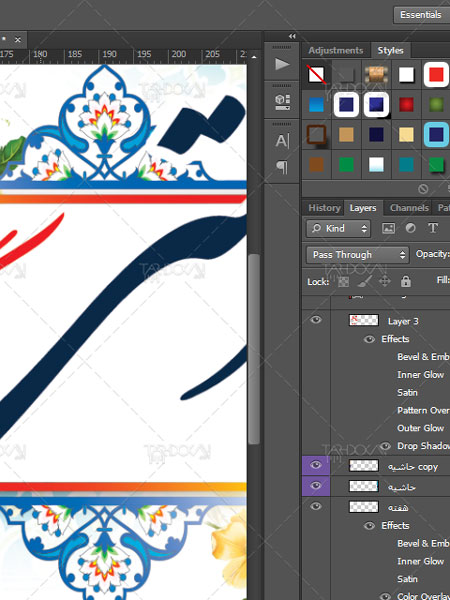This screenshot has height=600, width=450.
Task: Click Bevel & Emboss under Layer 3
Action: (423, 357)
